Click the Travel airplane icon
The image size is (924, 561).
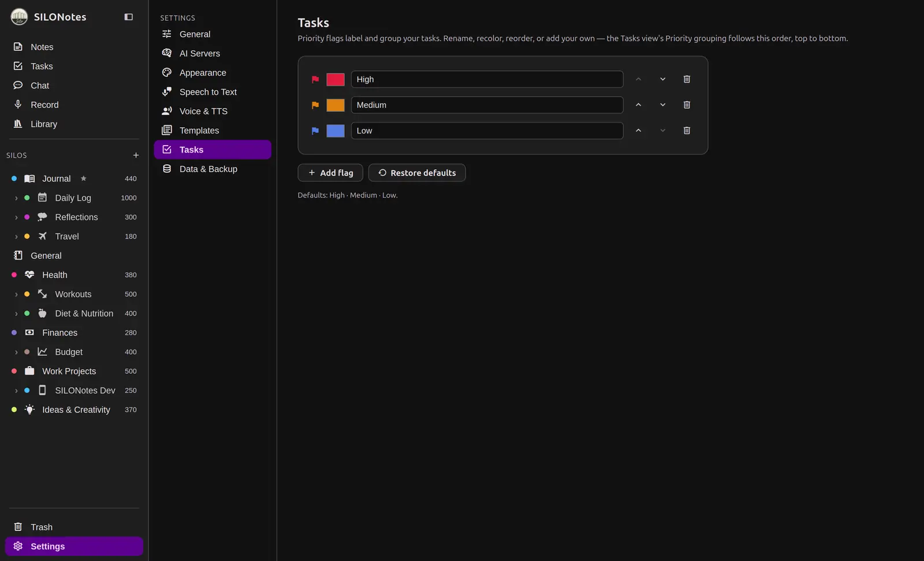pos(42,236)
